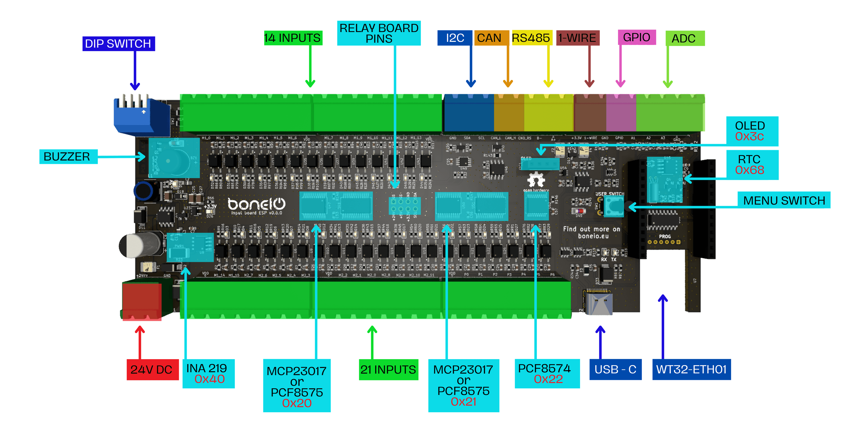Click the pink GPIO terminal block
868x434 pixels.
tap(621, 113)
